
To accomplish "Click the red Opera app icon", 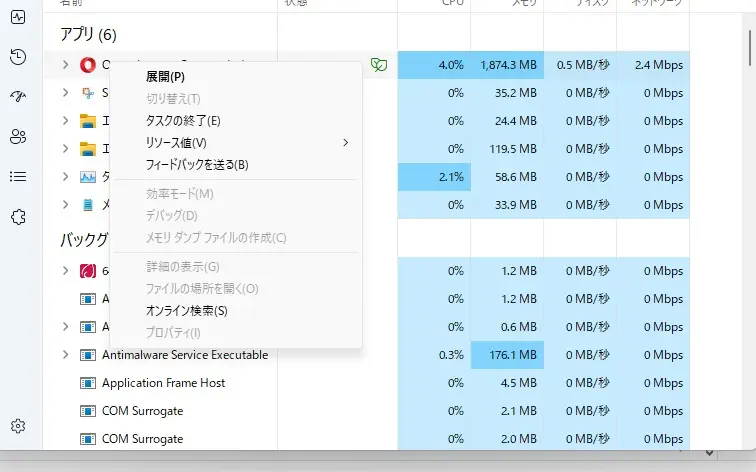I will pyautogui.click(x=87, y=65).
